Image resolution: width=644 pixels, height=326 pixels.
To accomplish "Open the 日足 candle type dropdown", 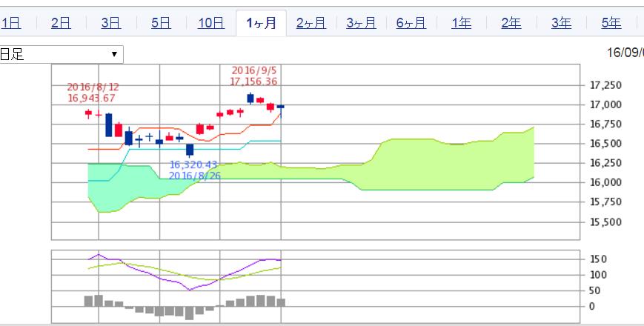I will coord(61,54).
